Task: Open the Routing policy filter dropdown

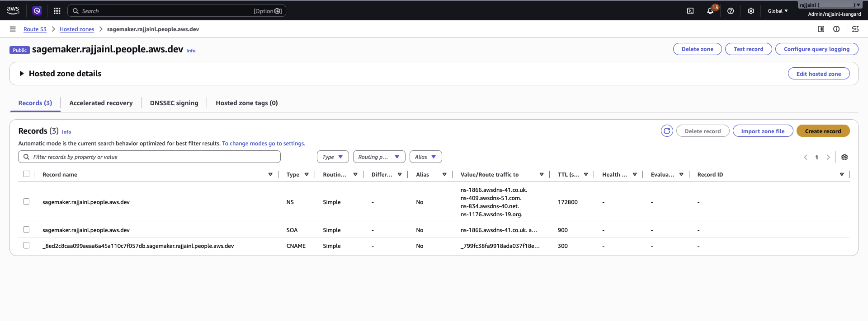Action: (379, 157)
